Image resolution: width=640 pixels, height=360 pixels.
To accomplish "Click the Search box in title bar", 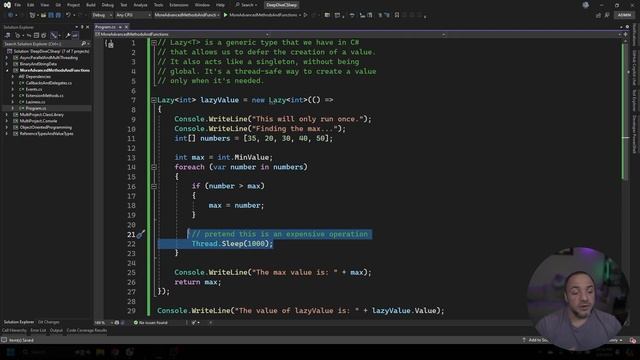I will point(246,5).
